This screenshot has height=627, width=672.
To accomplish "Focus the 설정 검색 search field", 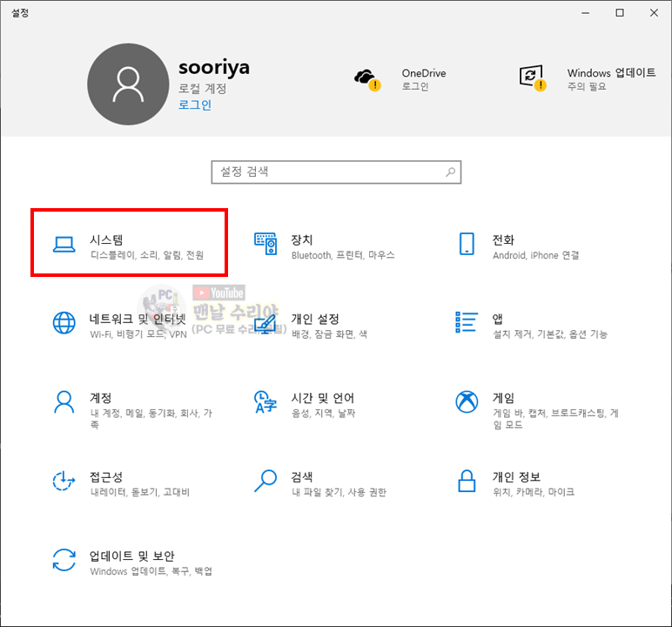I will tap(336, 172).
